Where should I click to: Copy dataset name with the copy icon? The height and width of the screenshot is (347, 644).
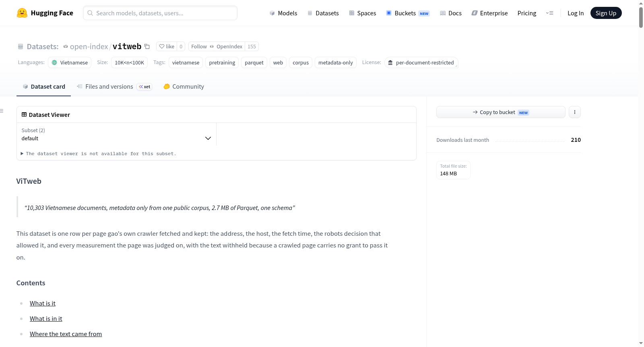[x=147, y=47]
